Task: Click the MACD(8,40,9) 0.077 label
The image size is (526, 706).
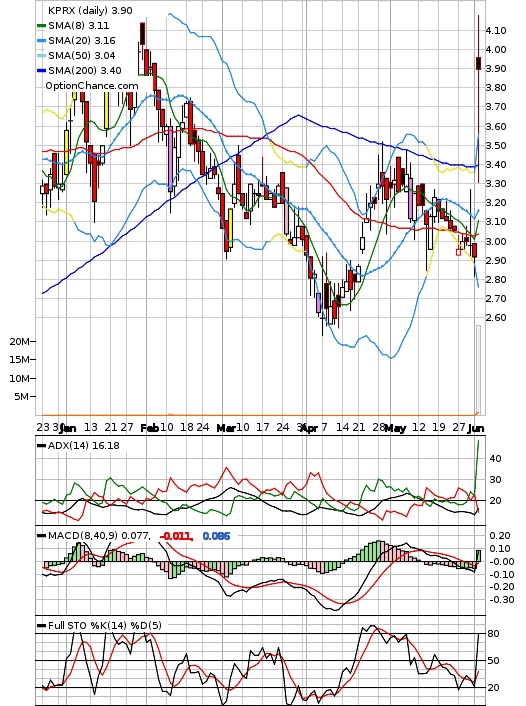Action: 99,536
